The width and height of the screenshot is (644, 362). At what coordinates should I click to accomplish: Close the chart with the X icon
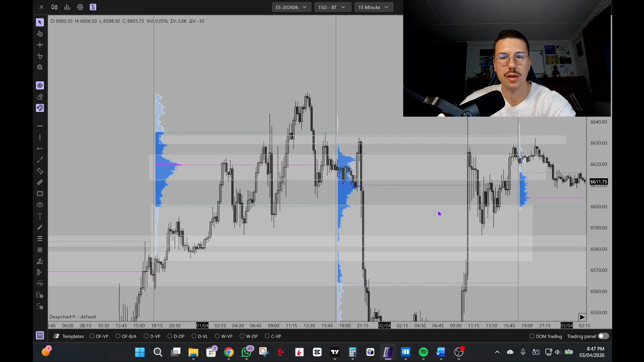pyautogui.click(x=41, y=7)
